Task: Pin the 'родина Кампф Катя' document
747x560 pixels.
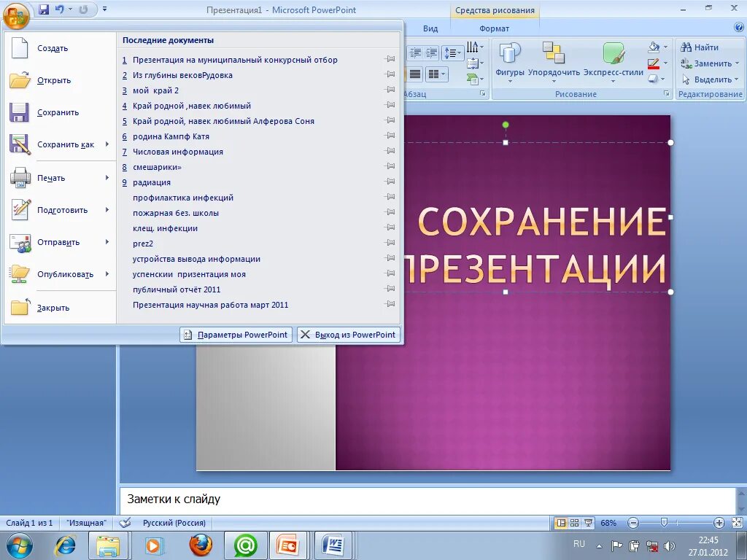Action: coord(390,136)
